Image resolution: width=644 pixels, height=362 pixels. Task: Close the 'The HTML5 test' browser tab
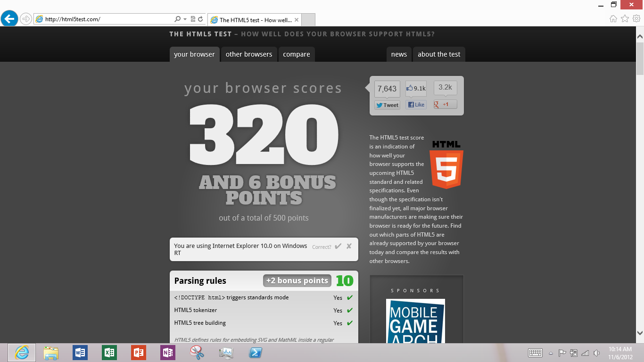296,20
